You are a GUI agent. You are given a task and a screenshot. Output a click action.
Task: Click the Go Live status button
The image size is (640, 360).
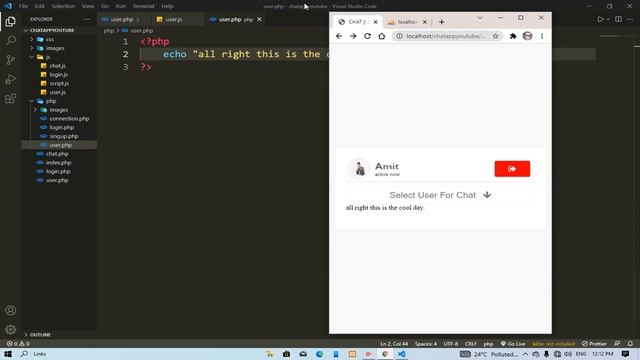point(513,344)
